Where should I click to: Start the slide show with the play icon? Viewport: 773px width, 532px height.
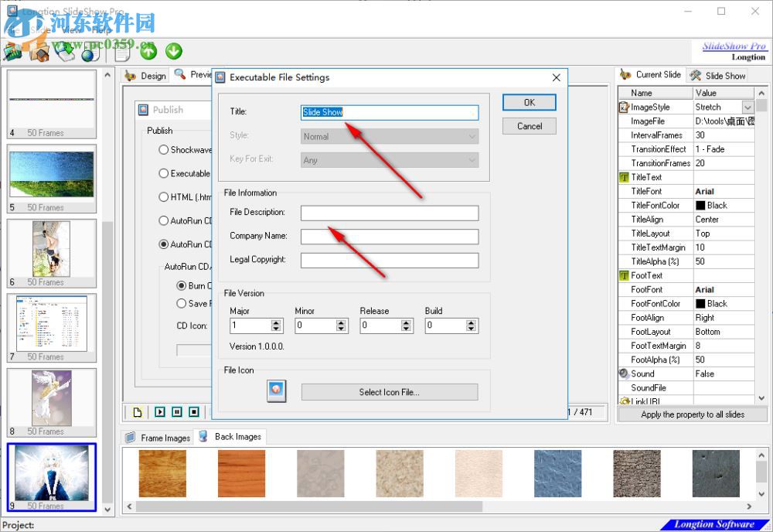coord(160,411)
